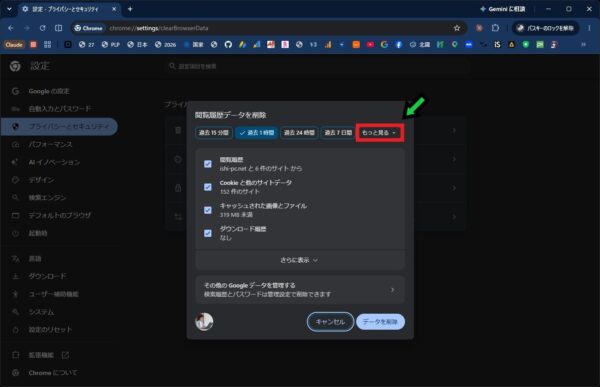Open AI イノベーション in sidebar
The height and width of the screenshot is (387, 600).
click(59, 162)
